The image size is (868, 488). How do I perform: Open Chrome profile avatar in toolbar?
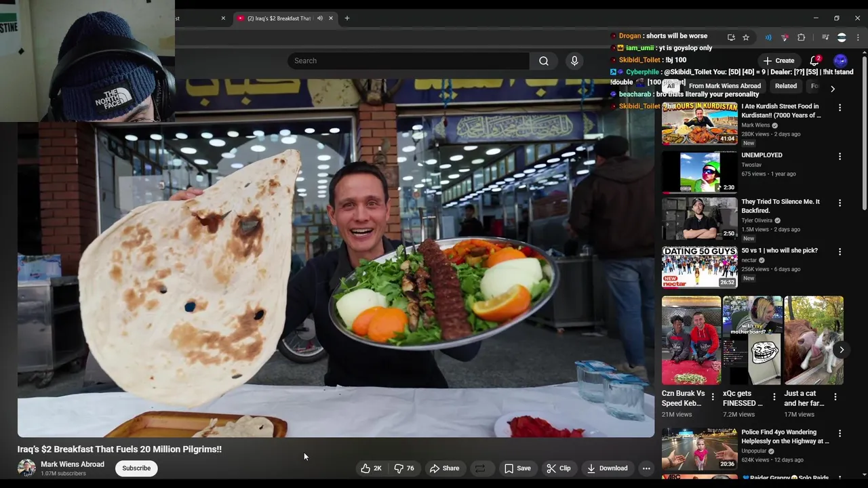click(x=842, y=37)
